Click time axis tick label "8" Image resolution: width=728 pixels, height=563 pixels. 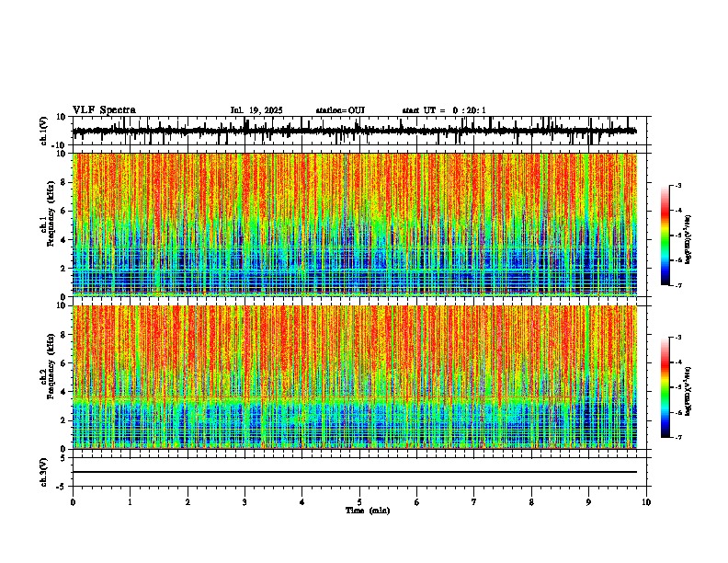point(531,502)
